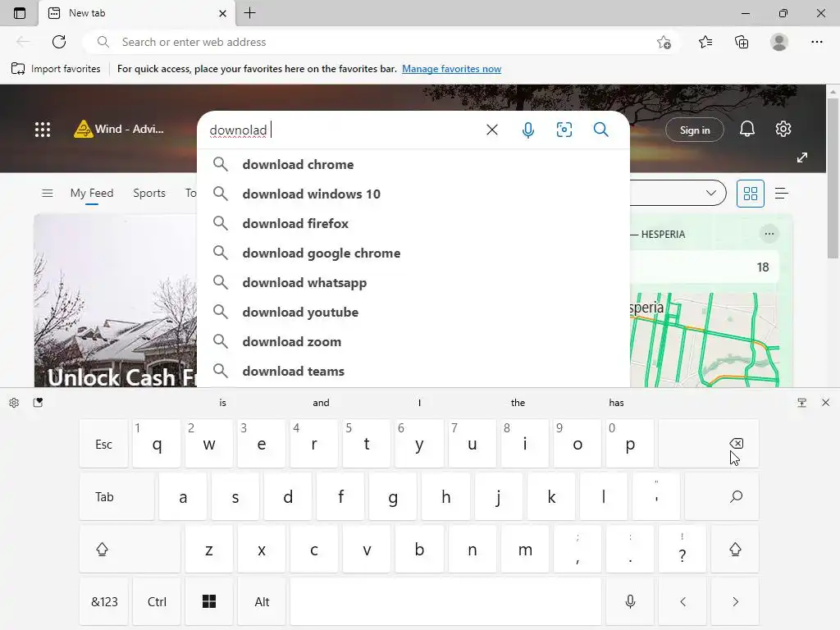Switch to Sports tab
This screenshot has width=840, height=630.
point(149,193)
